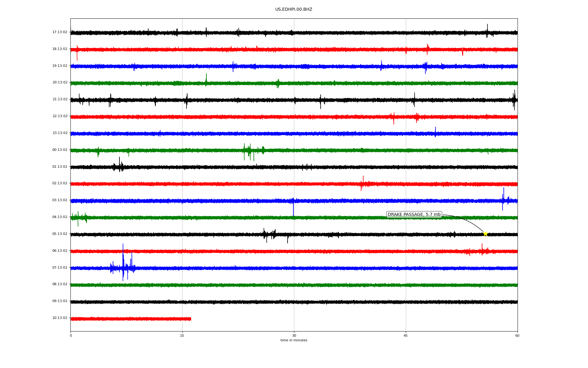This screenshot has width=588, height=368.
Task: Click the x-axis tick label 15
Action: (182, 336)
